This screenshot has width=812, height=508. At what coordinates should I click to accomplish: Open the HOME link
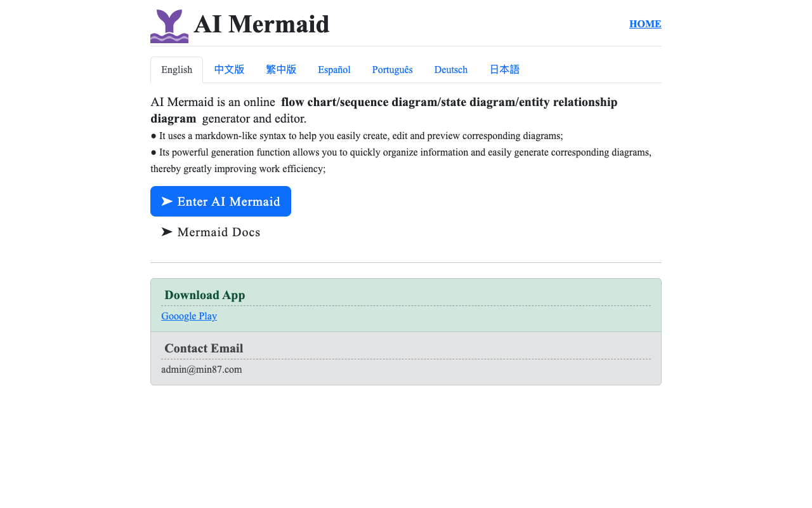click(x=645, y=24)
